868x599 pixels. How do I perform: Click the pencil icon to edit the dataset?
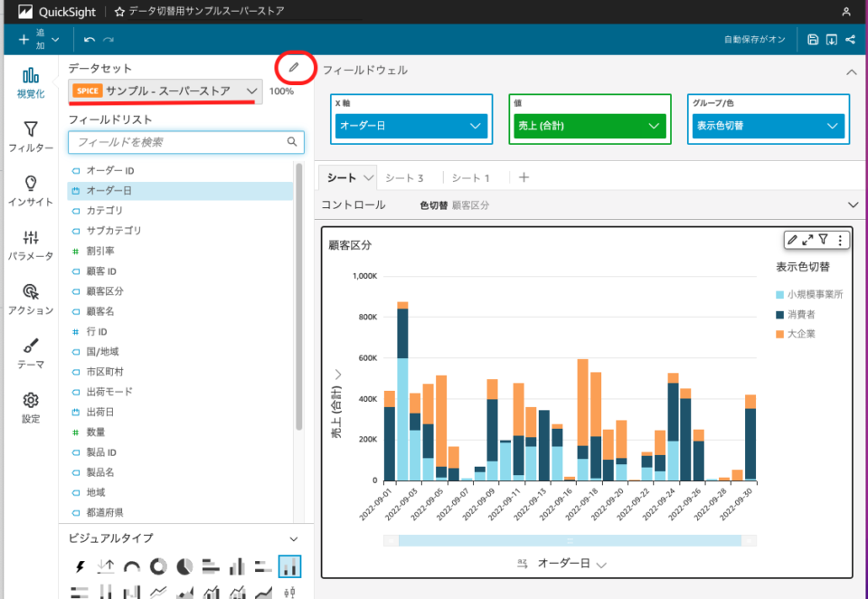[294, 68]
